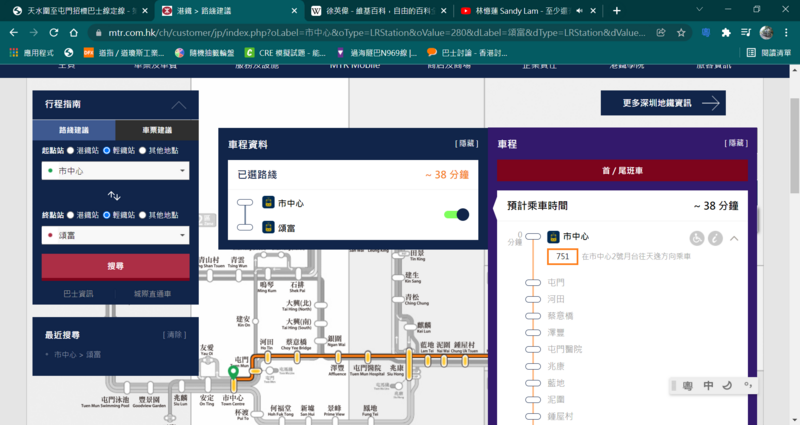Go forward in browser history
The height and width of the screenshot is (425, 800).
(x=34, y=33)
